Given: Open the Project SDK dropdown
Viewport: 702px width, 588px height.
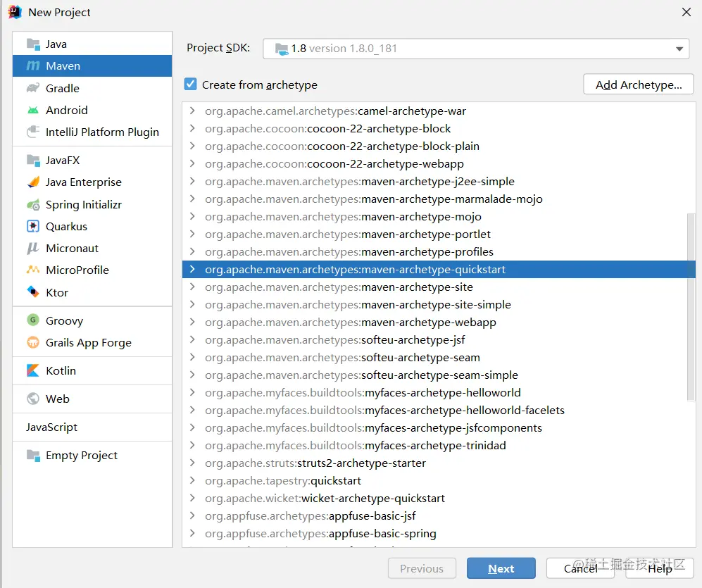Looking at the screenshot, I should pos(679,49).
